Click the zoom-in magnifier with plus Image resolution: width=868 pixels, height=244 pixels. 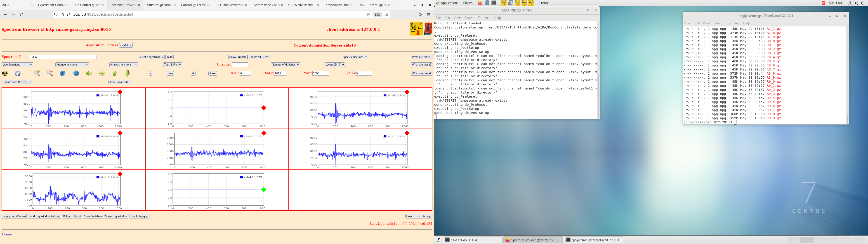coord(37,73)
